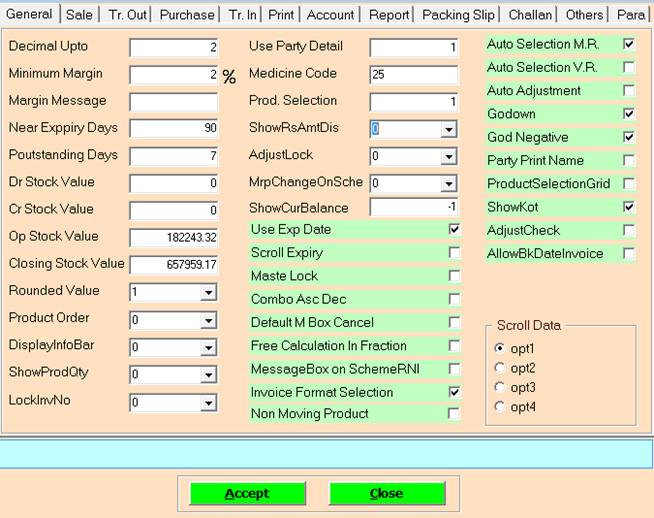Disable the ShowKot checkbox
The height and width of the screenshot is (518, 654).
[628, 207]
